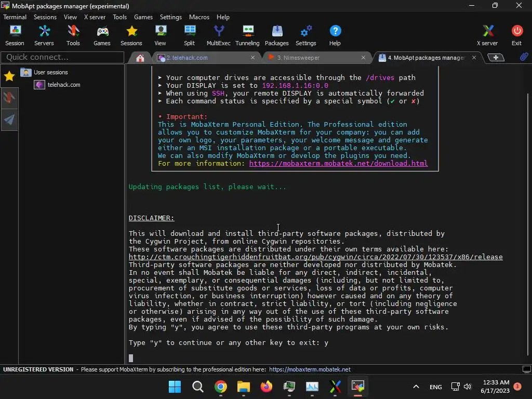Open the Games toolbar icon

tap(102, 36)
